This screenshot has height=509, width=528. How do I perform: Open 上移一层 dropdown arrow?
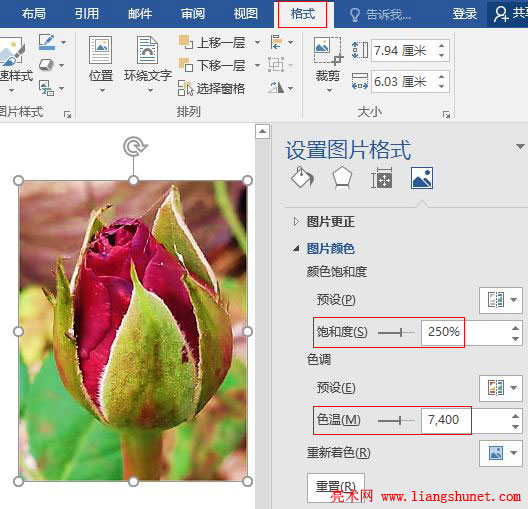point(257,43)
